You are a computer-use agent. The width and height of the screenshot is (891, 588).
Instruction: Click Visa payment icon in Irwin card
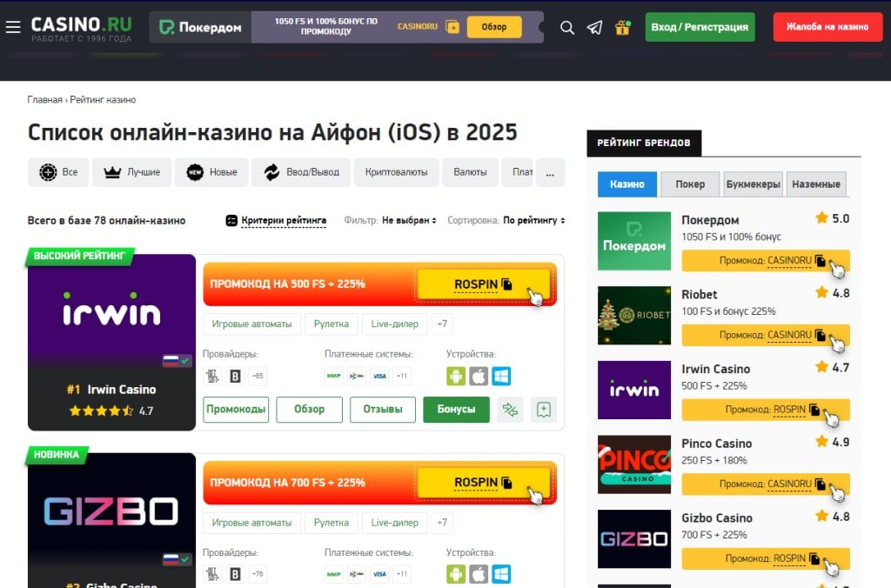pos(379,376)
